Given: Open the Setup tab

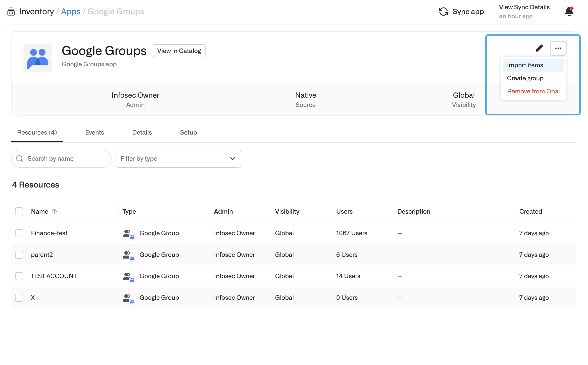Looking at the screenshot, I should pyautogui.click(x=188, y=133).
